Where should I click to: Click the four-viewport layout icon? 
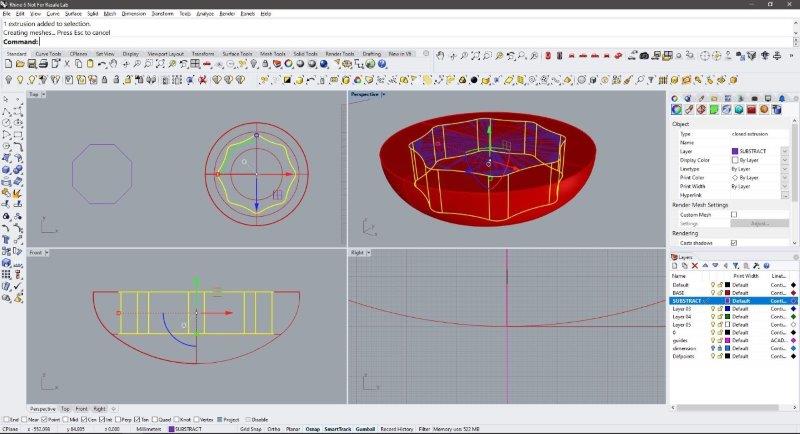pyautogui.click(x=195, y=64)
